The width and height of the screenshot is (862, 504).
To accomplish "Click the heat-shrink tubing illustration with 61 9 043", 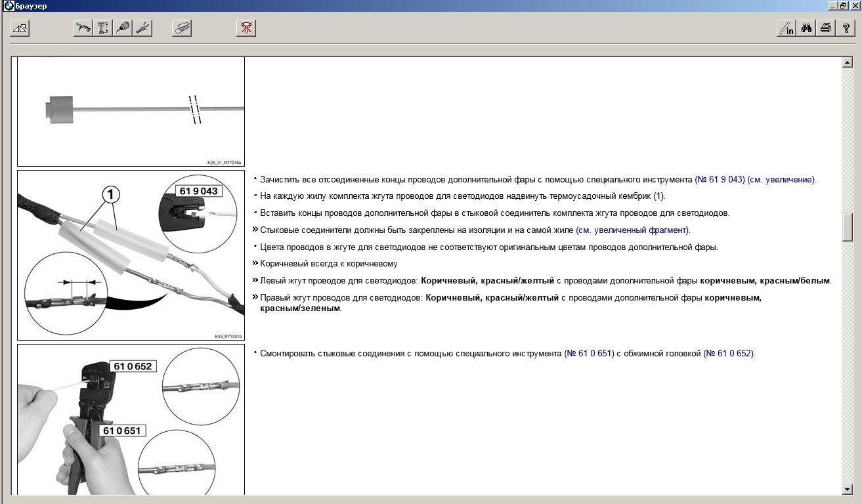I will coord(131,255).
